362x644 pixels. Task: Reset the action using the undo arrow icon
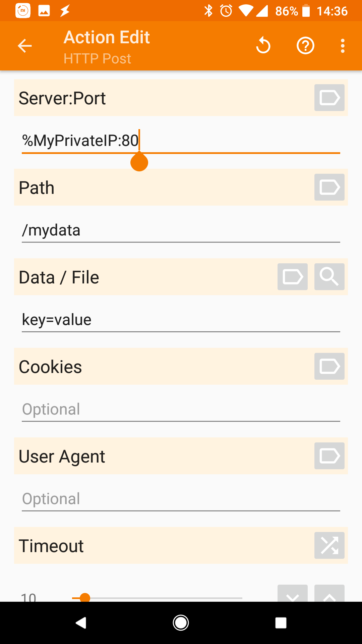(263, 46)
